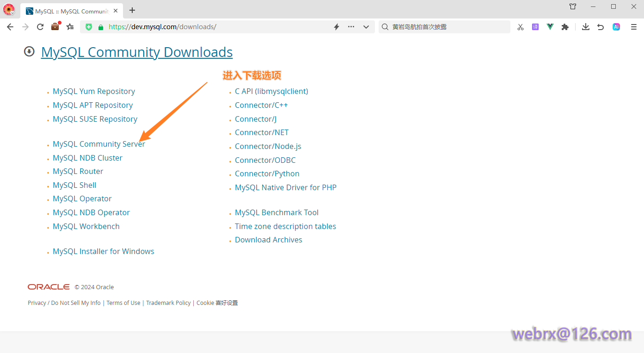This screenshot has width=644, height=353.
Task: Click the scissors screenshot icon
Action: click(521, 27)
